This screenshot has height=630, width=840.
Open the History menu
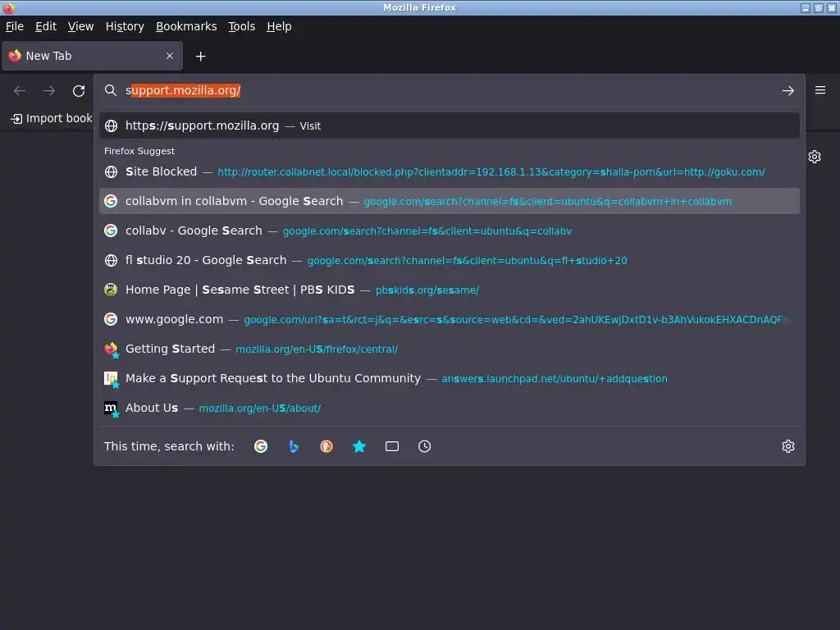click(125, 26)
